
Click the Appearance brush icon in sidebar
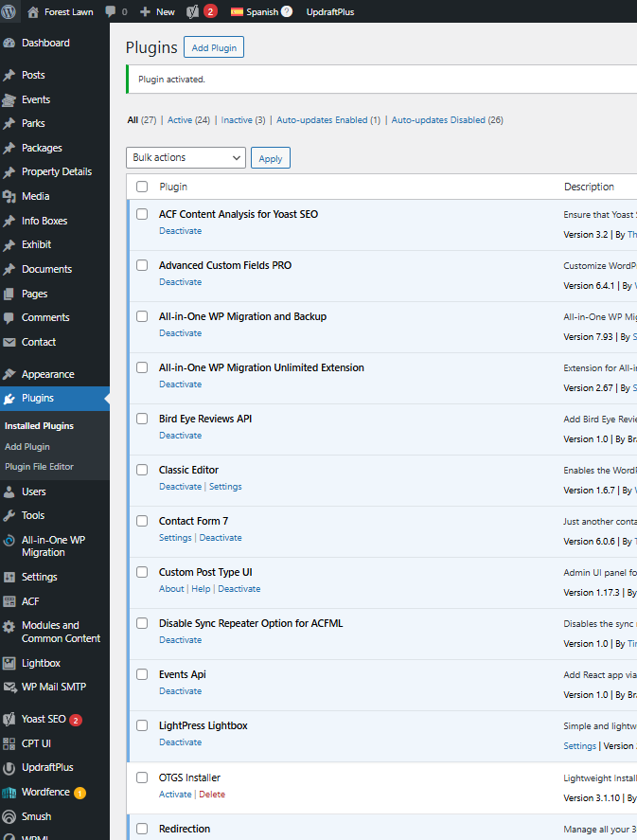coord(9,374)
